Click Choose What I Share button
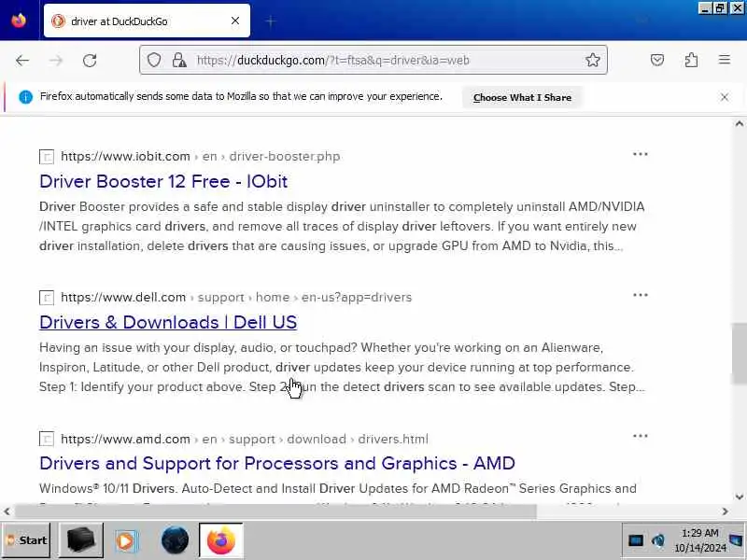The height and width of the screenshot is (560, 747). pyautogui.click(x=522, y=97)
